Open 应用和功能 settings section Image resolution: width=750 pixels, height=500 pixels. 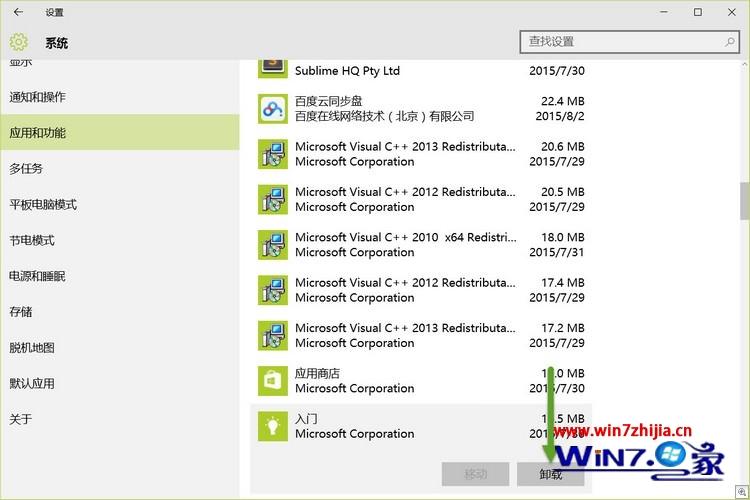click(120, 133)
